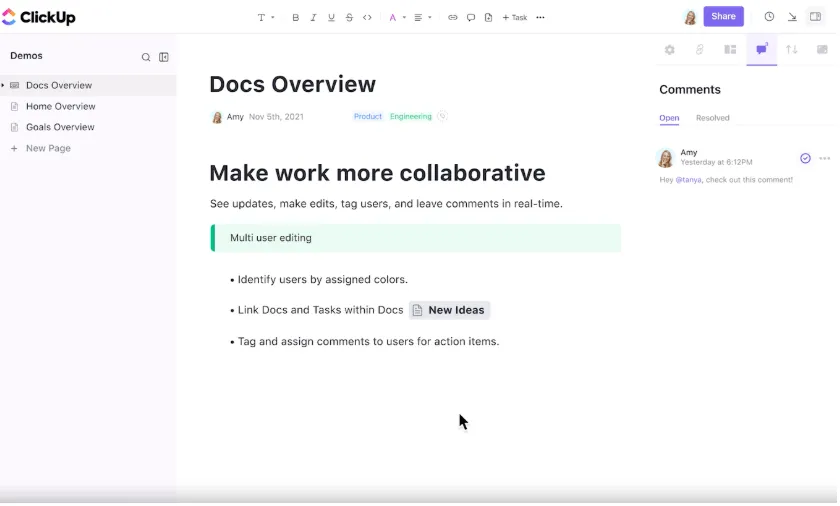Add a comment from the toolbar
Screen dimensions: 840x506
point(471,18)
